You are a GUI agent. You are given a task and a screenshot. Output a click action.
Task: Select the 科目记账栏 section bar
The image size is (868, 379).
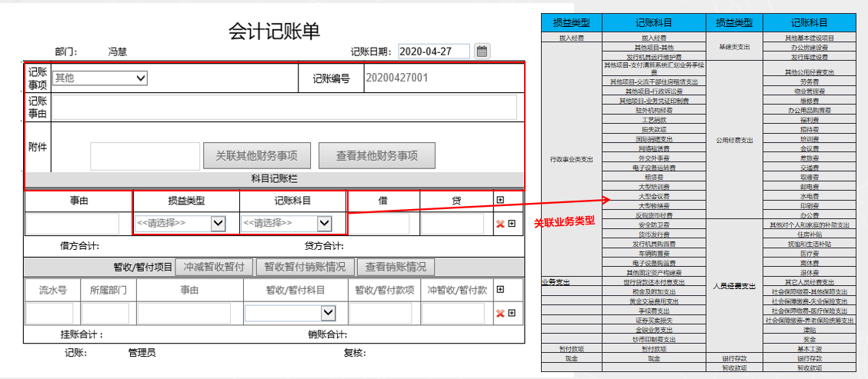click(x=275, y=179)
